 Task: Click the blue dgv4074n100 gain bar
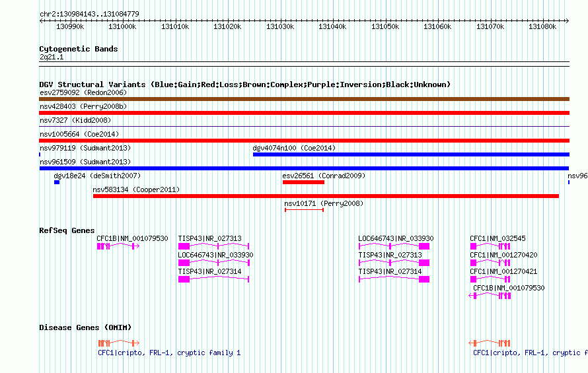(411, 154)
